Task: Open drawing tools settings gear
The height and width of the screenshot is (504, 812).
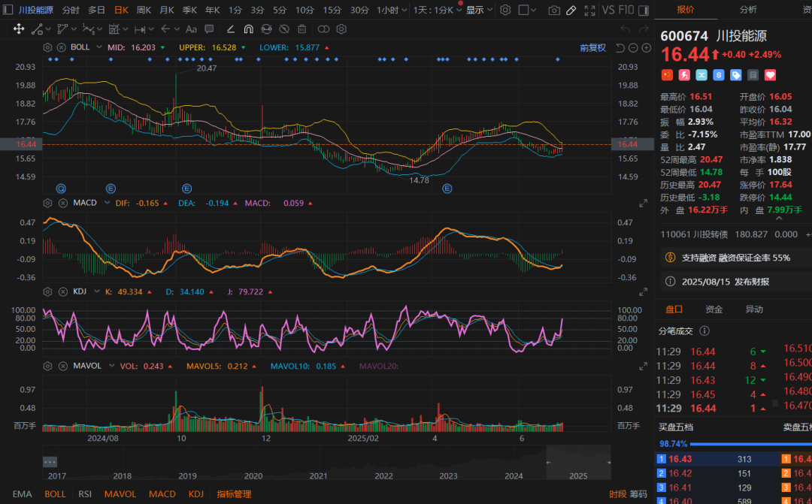Action: pyautogui.click(x=341, y=29)
